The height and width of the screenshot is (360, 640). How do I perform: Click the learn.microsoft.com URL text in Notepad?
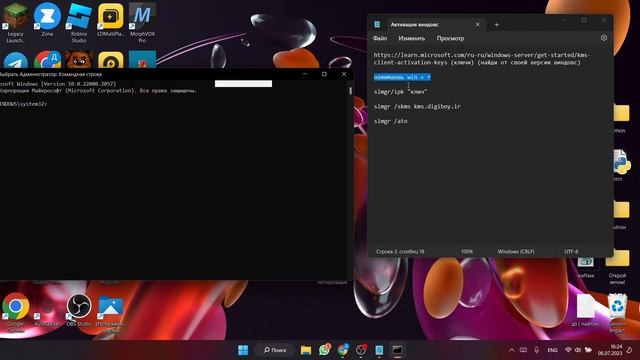(x=482, y=59)
